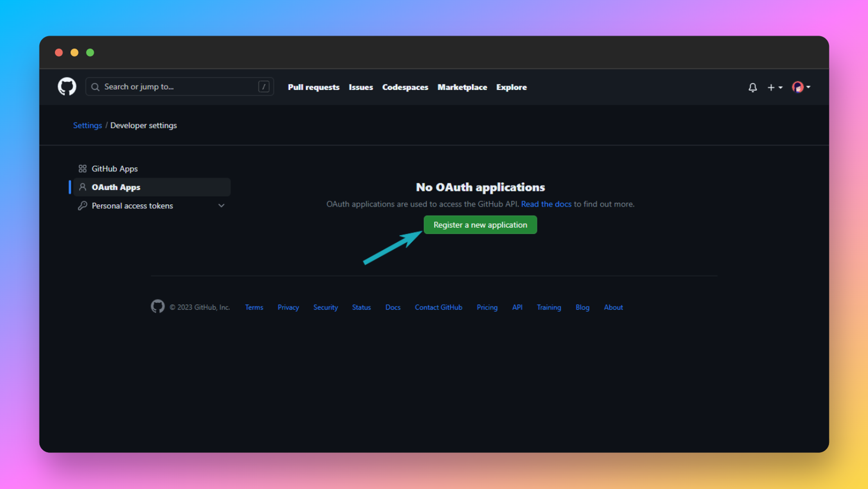The image size is (868, 489).
Task: Click the person icon beside OAuth Apps
Action: [82, 187]
